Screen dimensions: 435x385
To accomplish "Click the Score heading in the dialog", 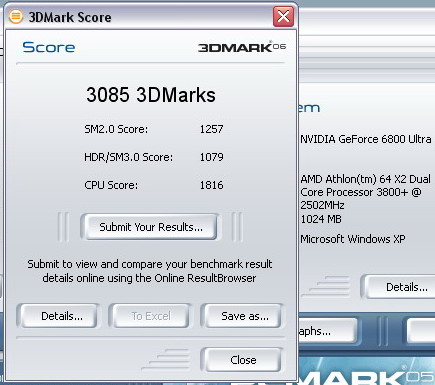I will [x=49, y=47].
